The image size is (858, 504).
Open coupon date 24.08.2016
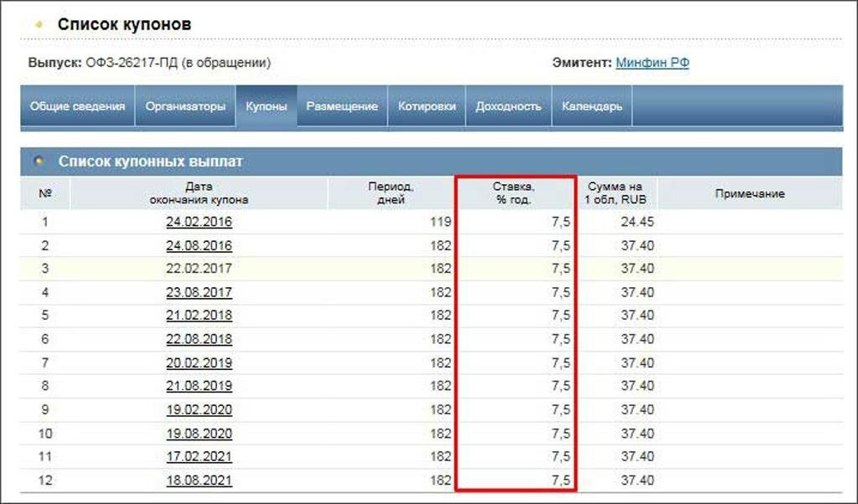199,245
